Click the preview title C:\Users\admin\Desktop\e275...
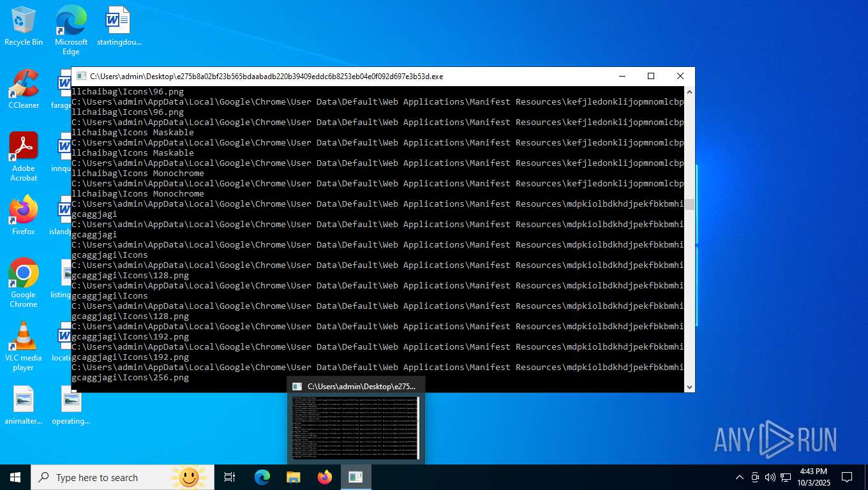Screen dimensions: 868x490 pyautogui.click(x=361, y=387)
